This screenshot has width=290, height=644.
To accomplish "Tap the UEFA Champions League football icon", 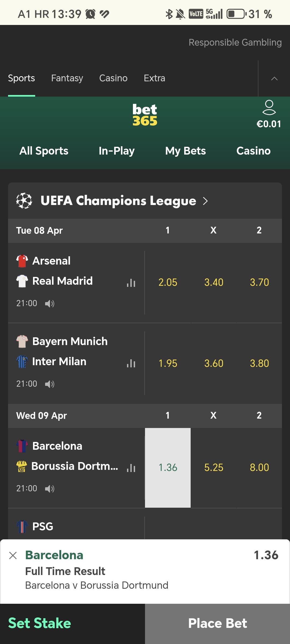I will (24, 201).
